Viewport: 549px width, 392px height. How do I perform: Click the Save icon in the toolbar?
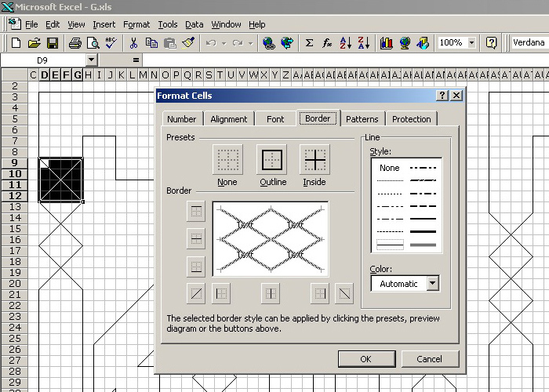point(53,43)
